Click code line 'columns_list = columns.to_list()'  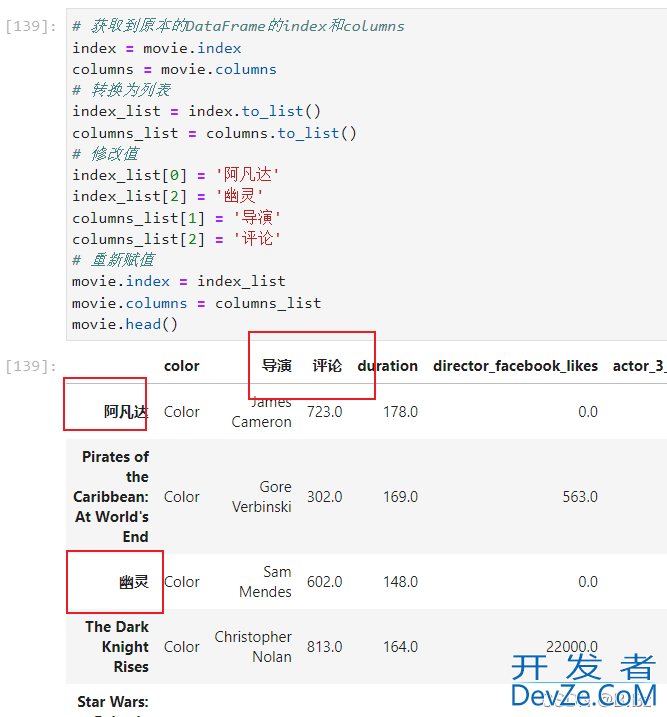pos(214,133)
